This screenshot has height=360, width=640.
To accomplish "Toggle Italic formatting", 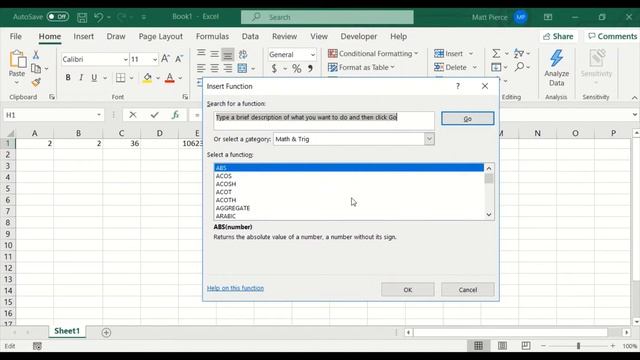I will [81, 78].
